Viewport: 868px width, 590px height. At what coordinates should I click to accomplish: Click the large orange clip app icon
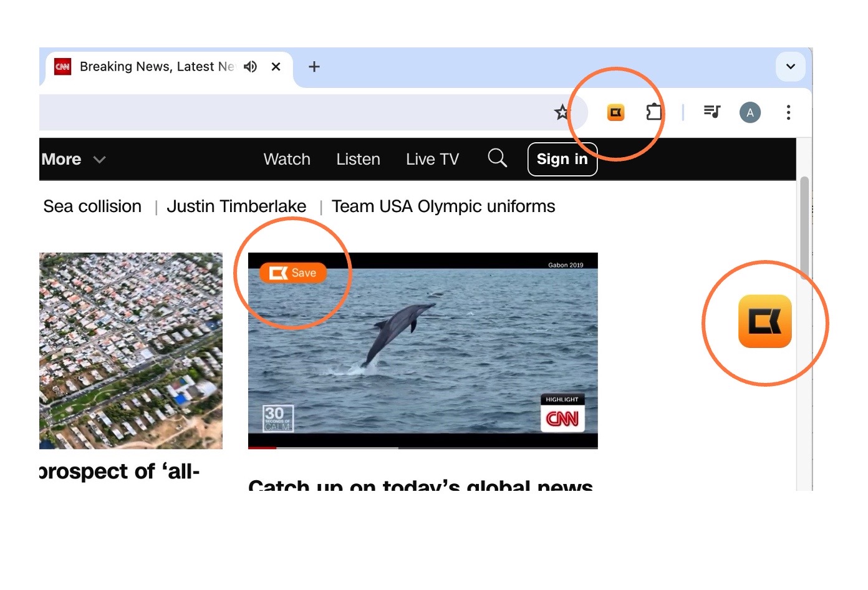765,321
